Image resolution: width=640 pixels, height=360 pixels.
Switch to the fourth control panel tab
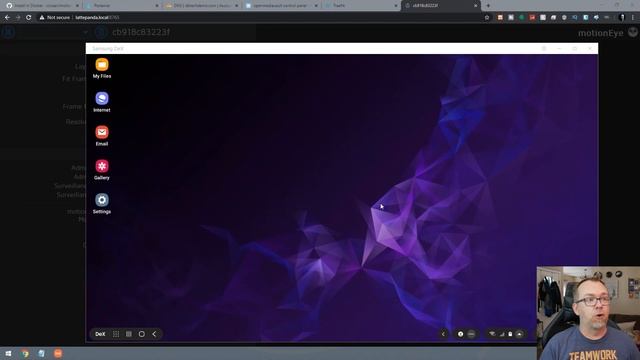click(x=282, y=6)
